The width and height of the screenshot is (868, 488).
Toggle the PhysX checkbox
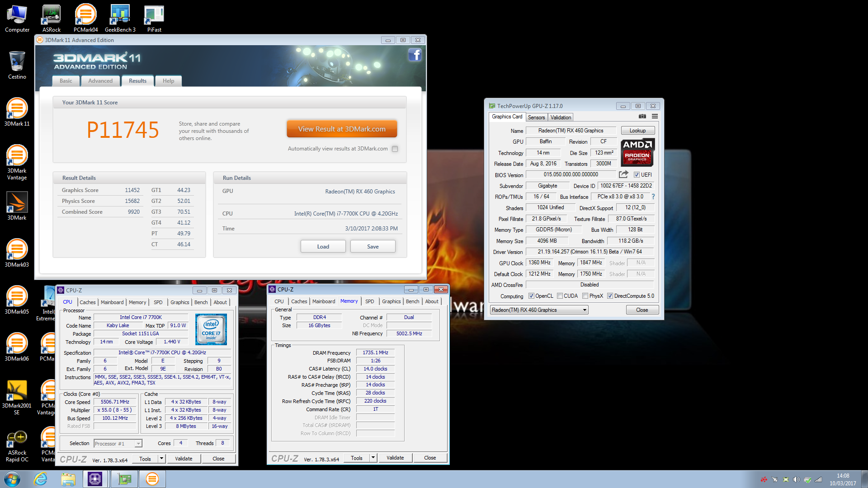585,296
